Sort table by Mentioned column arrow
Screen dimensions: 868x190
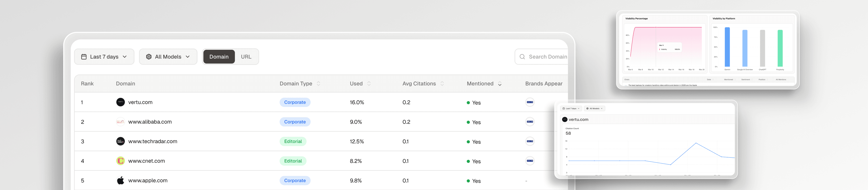(500, 84)
